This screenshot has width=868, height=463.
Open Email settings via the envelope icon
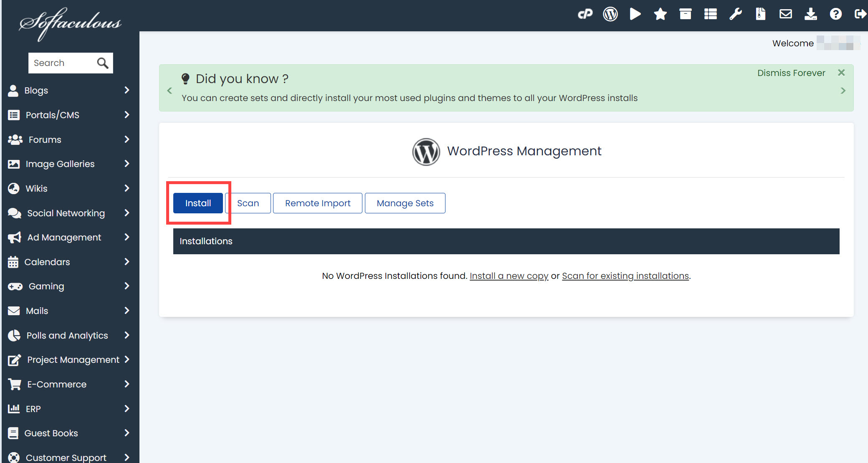point(785,14)
